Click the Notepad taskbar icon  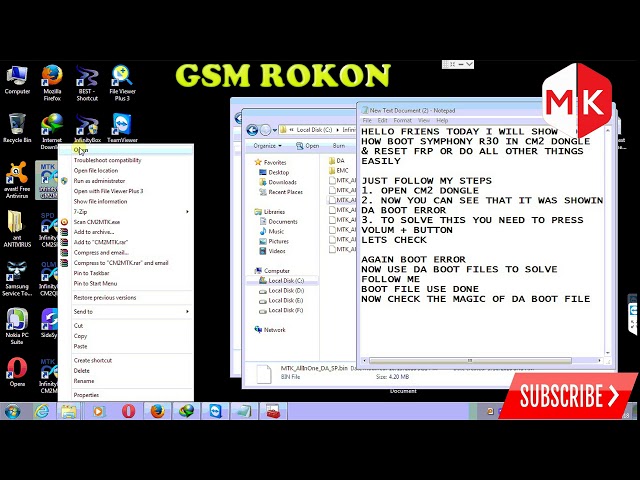tap(244, 411)
